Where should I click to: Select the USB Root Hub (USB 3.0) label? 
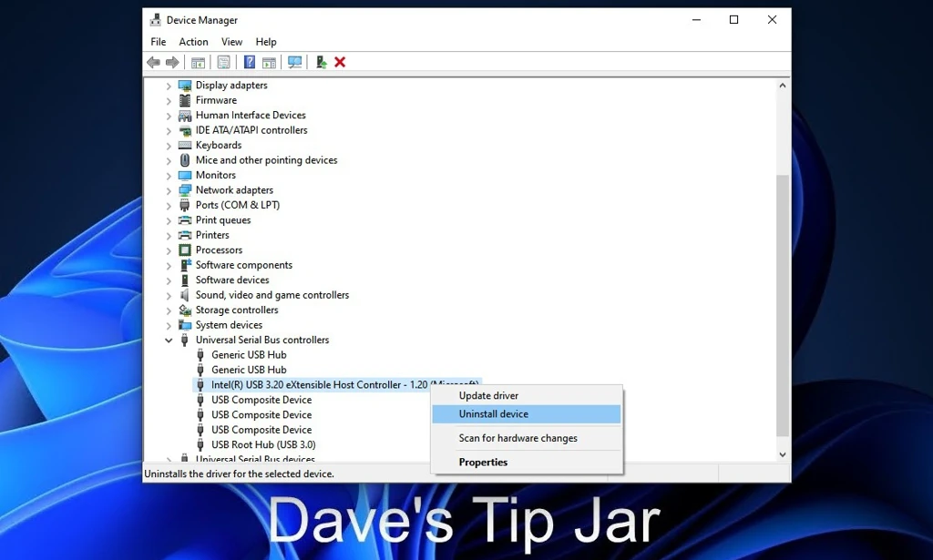click(x=263, y=444)
